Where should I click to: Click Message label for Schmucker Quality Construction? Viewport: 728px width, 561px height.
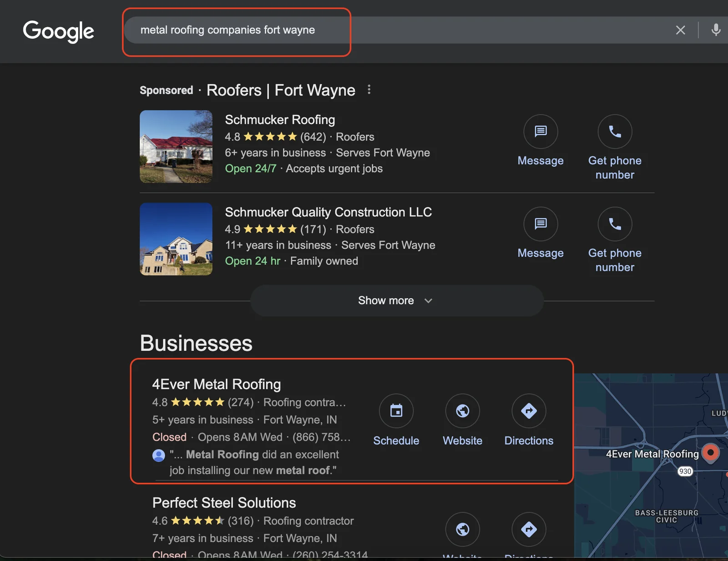coord(541,253)
